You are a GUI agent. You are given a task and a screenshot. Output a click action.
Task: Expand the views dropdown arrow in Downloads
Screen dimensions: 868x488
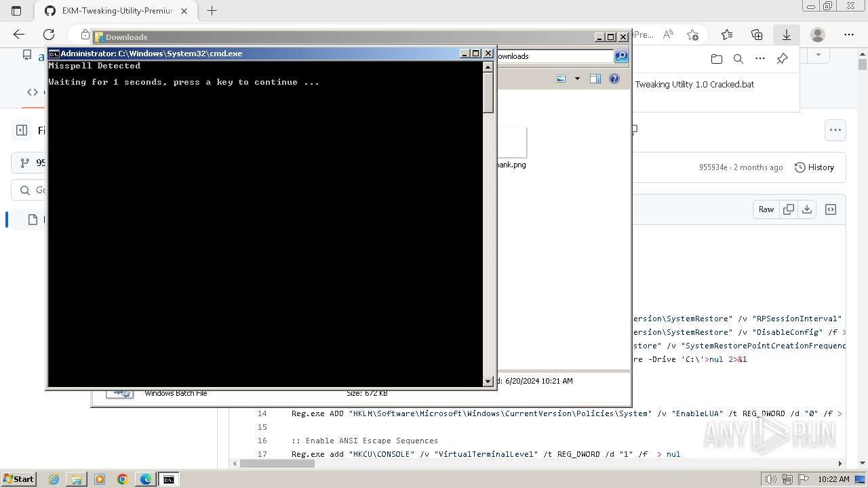click(577, 79)
